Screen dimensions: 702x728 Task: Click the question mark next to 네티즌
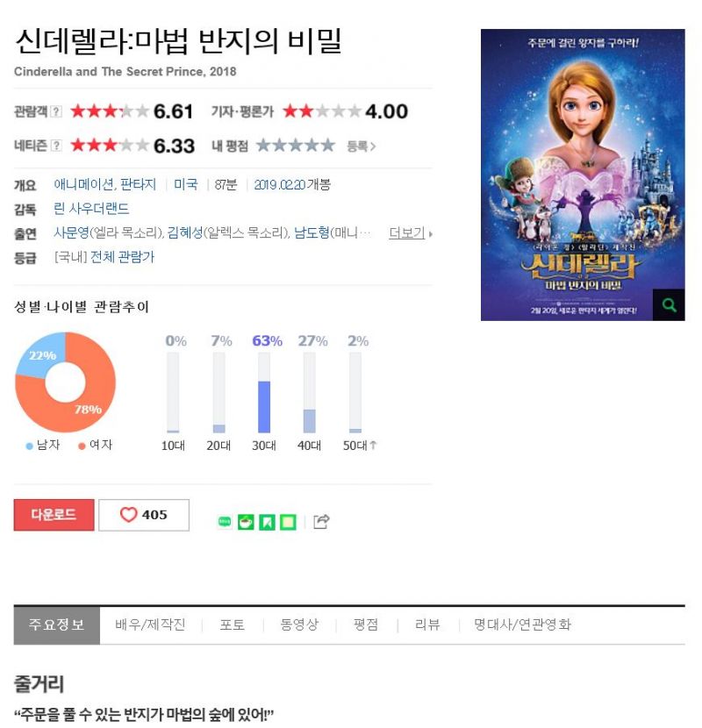coord(56,146)
